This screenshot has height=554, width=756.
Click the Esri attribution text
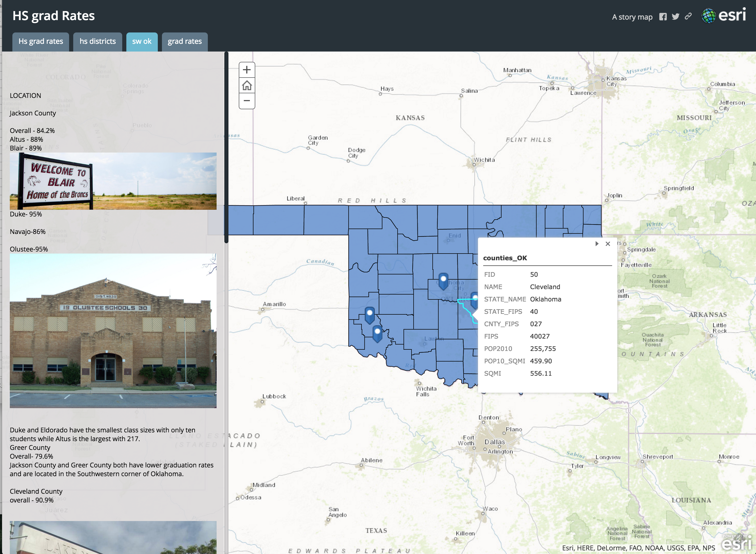pos(639,548)
